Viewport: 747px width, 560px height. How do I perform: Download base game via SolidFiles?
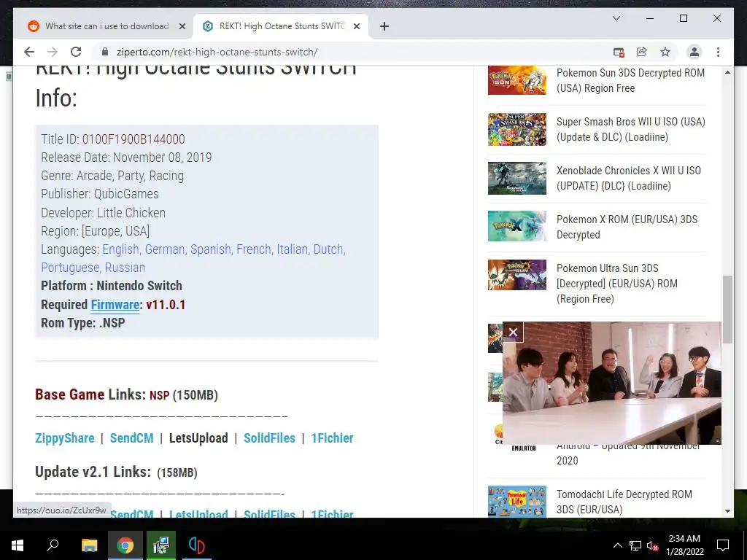(269, 438)
